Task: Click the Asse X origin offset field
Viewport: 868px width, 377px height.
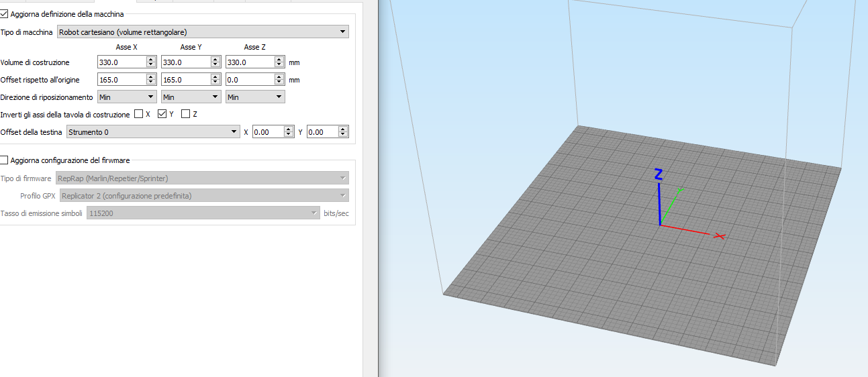Action: [x=121, y=79]
